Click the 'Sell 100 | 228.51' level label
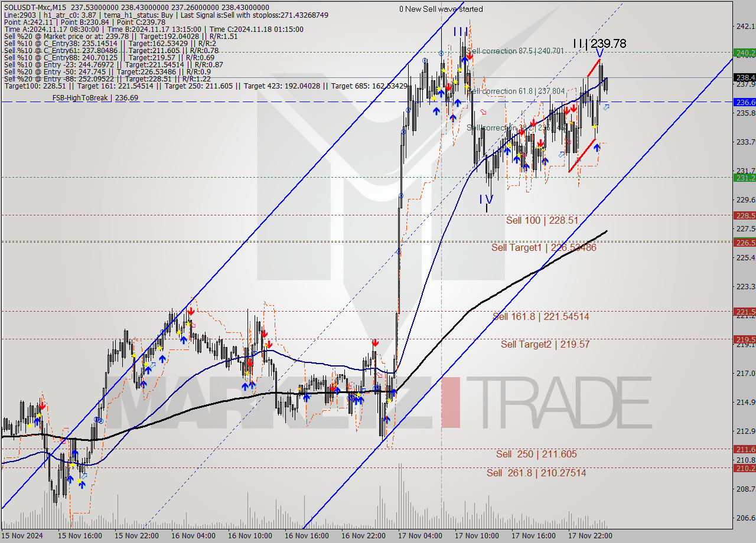Viewport: 756px width, 543px height. pyautogui.click(x=542, y=220)
